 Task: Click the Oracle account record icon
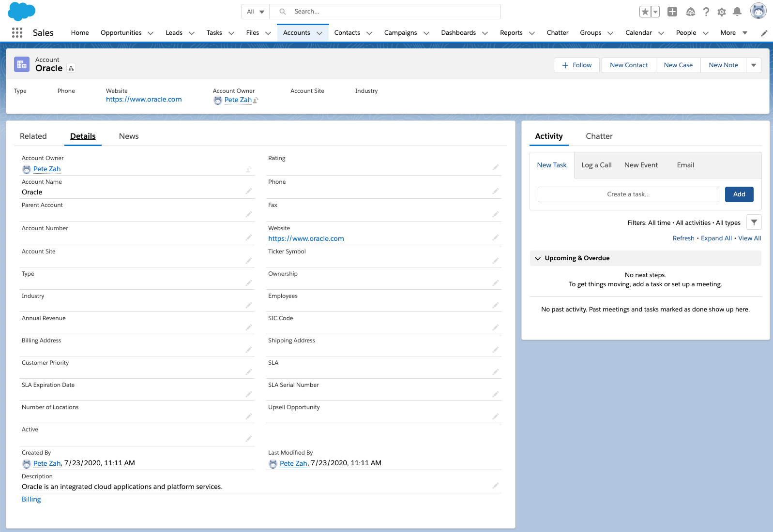(22, 64)
